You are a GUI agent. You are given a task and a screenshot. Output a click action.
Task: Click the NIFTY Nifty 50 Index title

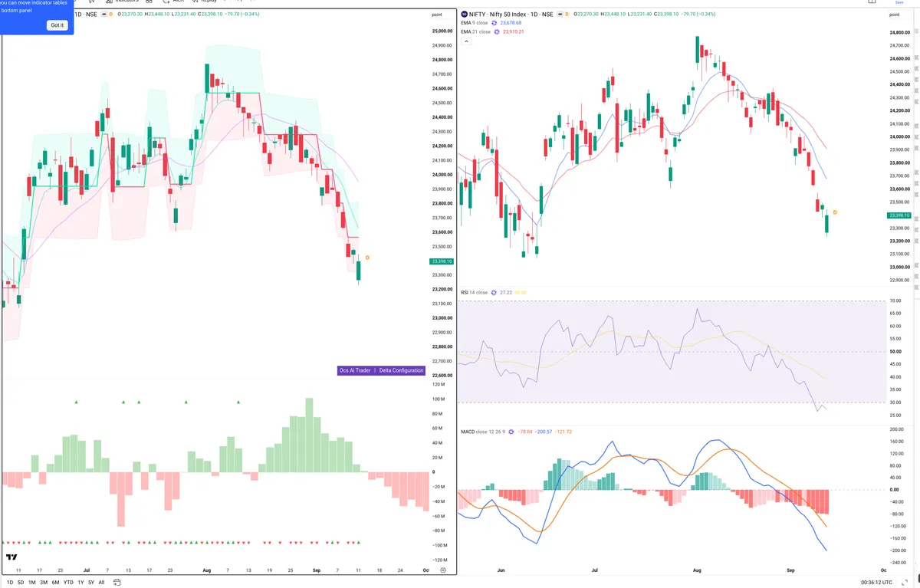click(x=513, y=14)
